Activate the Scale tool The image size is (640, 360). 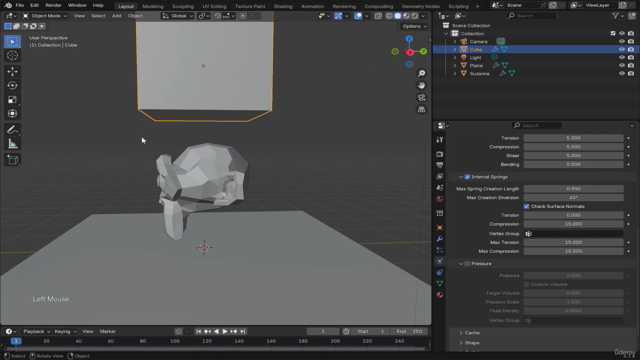coord(12,100)
